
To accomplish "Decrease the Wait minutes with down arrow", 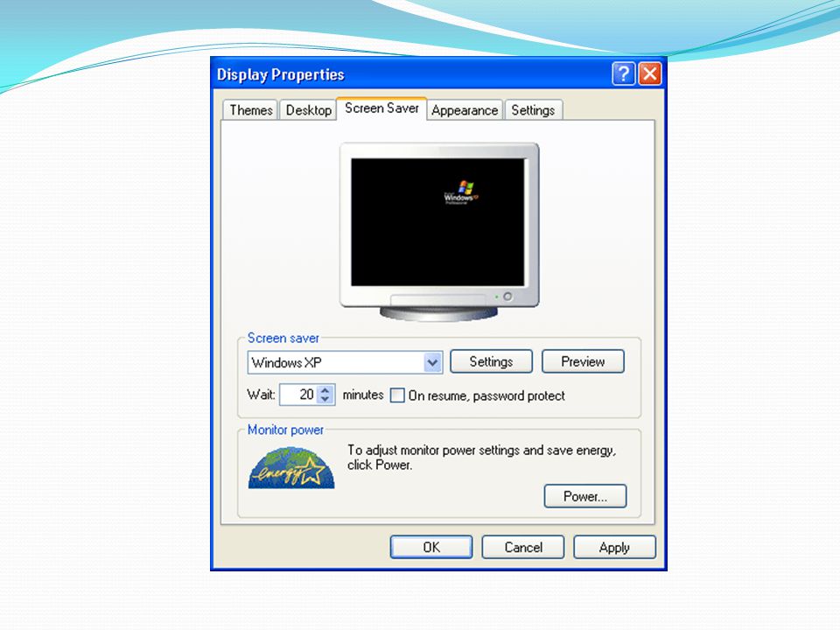I will point(325,399).
